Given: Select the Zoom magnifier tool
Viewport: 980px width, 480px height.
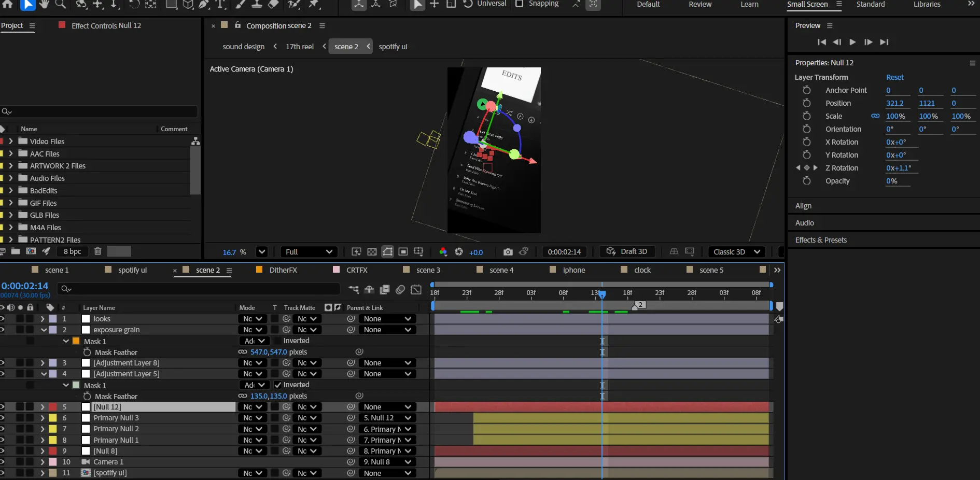Looking at the screenshot, I should [61, 4].
